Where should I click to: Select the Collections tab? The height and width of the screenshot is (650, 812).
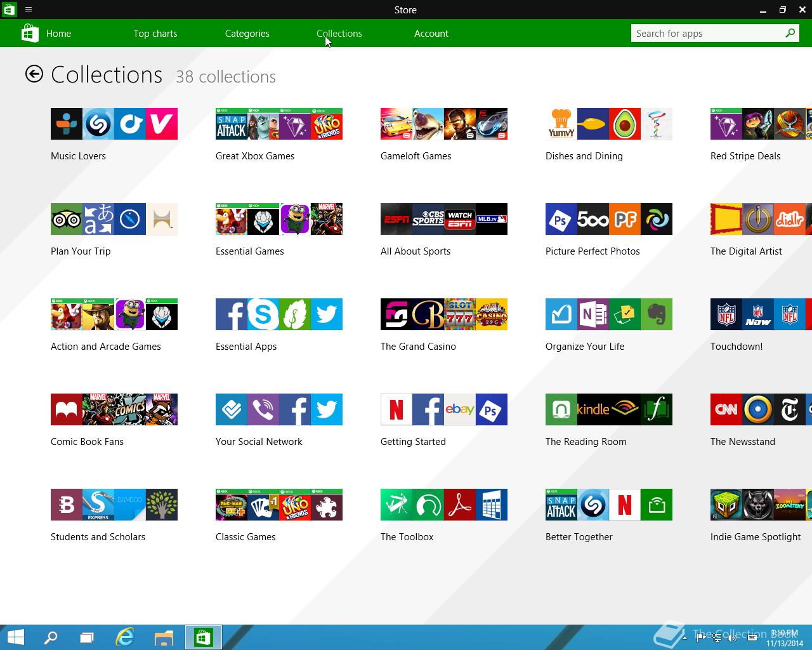pos(339,34)
